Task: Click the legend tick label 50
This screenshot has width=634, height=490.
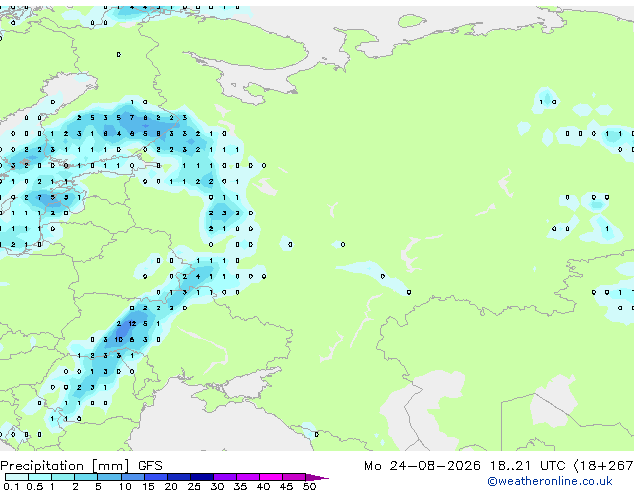Action: point(309,486)
